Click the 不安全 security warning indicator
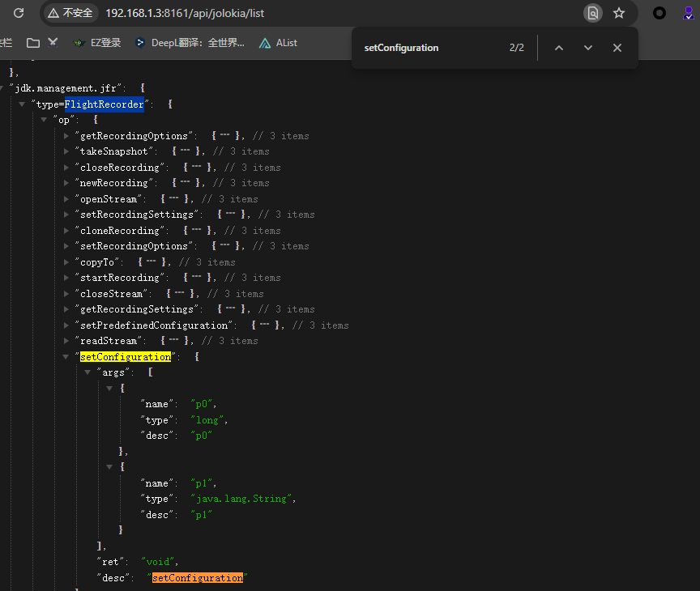Viewport: 700px width, 591px height. tap(70, 13)
